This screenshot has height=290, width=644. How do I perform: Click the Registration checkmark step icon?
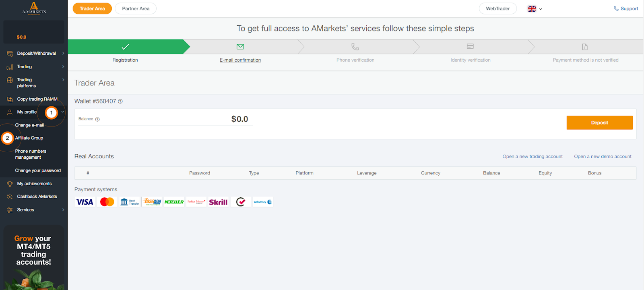(125, 47)
